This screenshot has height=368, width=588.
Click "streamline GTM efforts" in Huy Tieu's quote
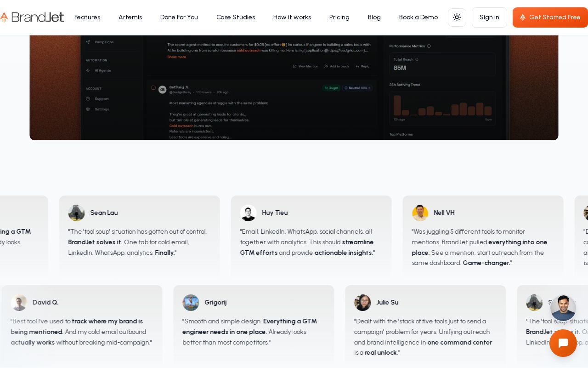point(307,247)
